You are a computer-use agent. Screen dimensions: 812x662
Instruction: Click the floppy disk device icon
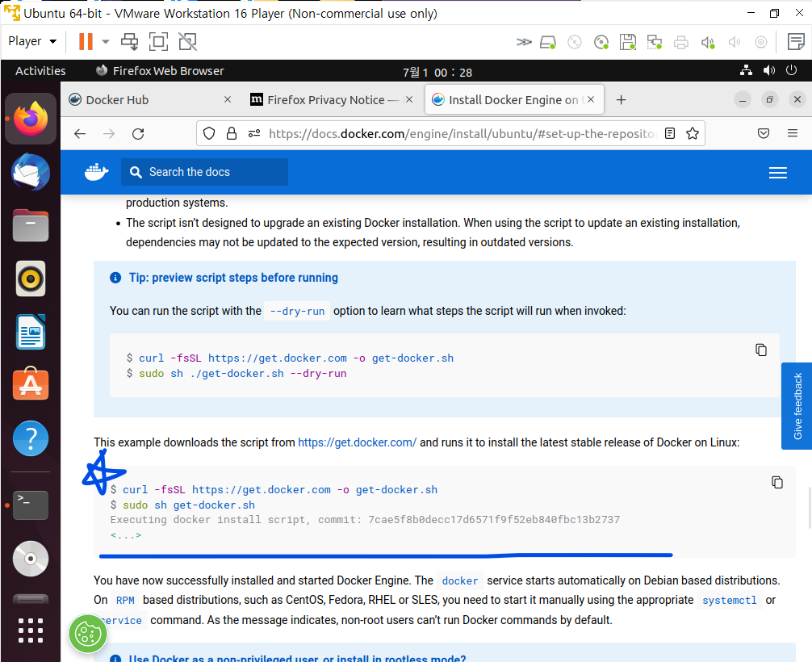628,42
